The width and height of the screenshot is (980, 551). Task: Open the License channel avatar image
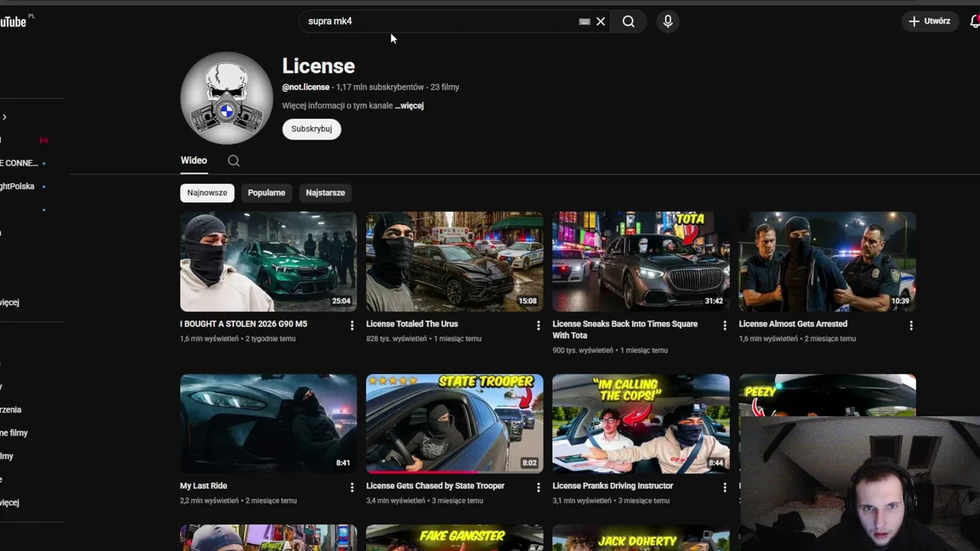227,98
